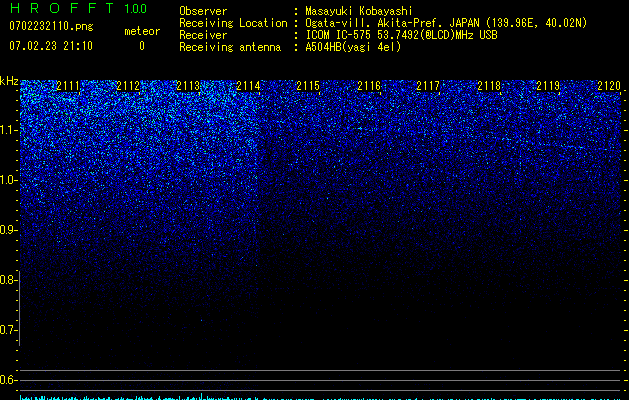Click the 0.9 kHz axis label
The height and width of the screenshot is (400, 629).
coord(9,230)
